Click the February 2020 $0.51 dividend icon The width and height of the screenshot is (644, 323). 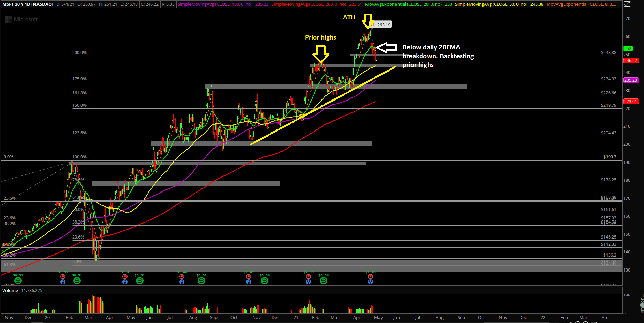(x=77, y=281)
